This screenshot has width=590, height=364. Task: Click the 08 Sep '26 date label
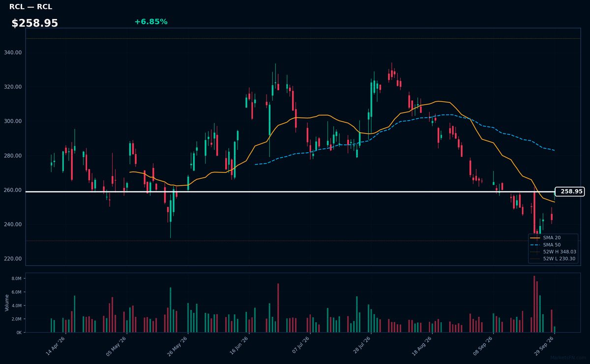(484, 346)
